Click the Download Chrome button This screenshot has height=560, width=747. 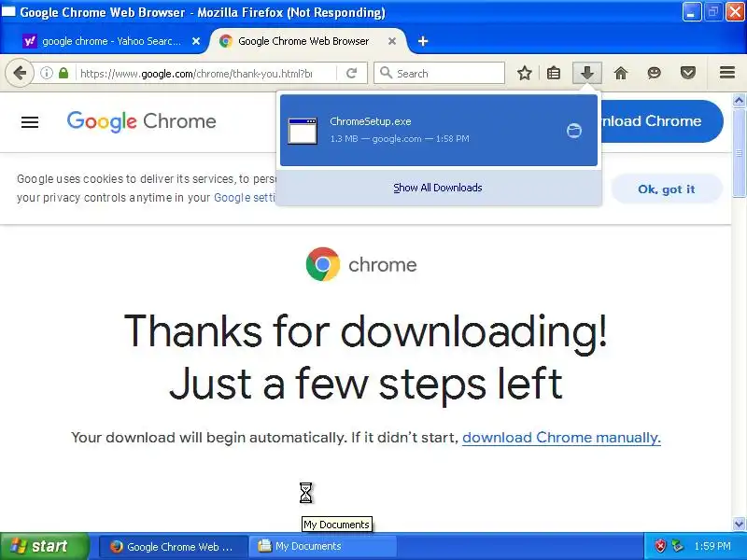coord(662,121)
